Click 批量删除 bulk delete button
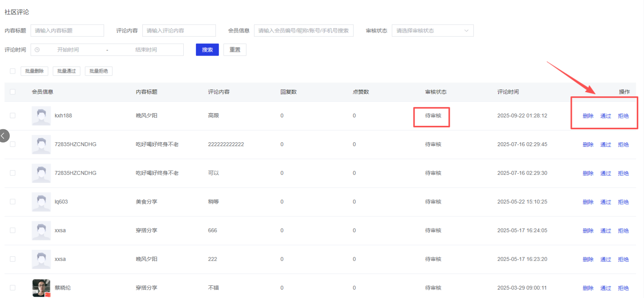 point(34,71)
